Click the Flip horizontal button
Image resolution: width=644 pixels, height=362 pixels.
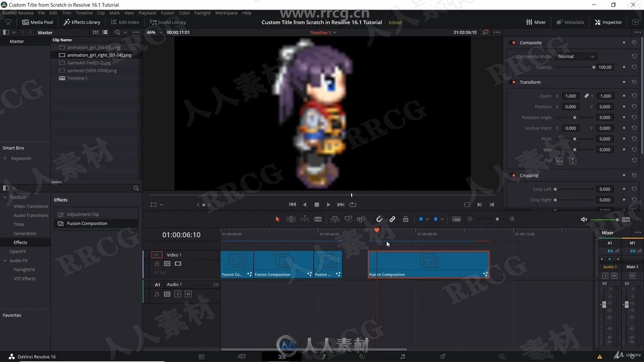(x=559, y=161)
